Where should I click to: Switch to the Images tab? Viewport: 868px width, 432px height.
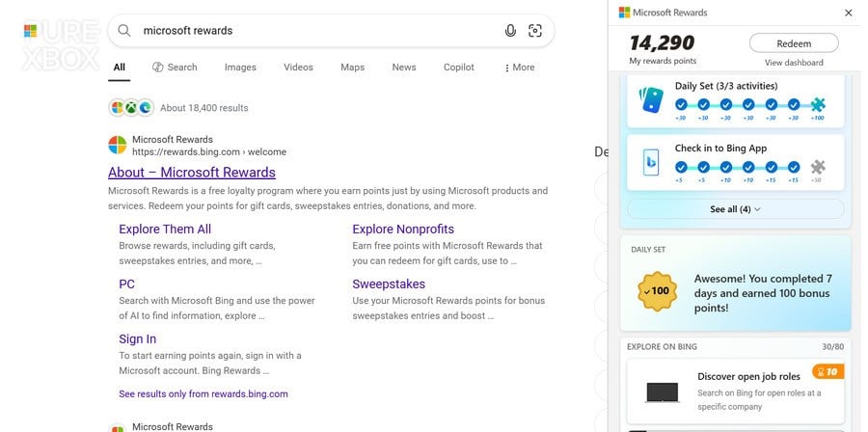(x=240, y=67)
